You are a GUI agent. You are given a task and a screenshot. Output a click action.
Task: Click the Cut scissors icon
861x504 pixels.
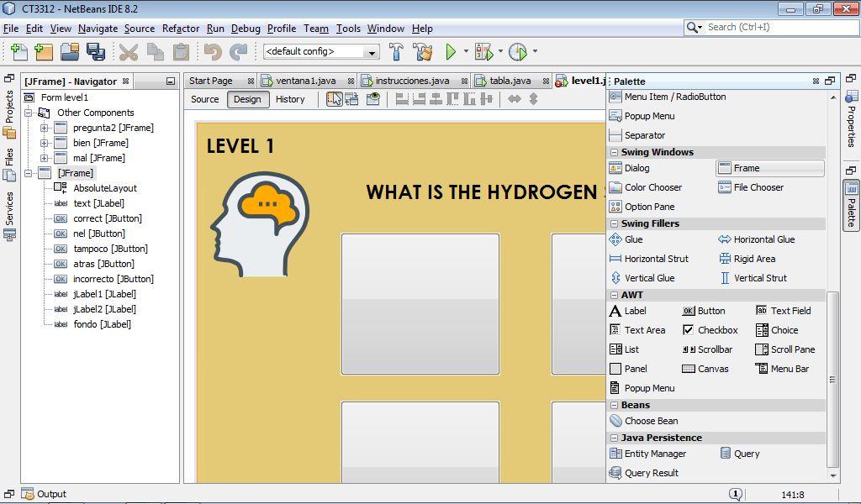[x=129, y=51]
